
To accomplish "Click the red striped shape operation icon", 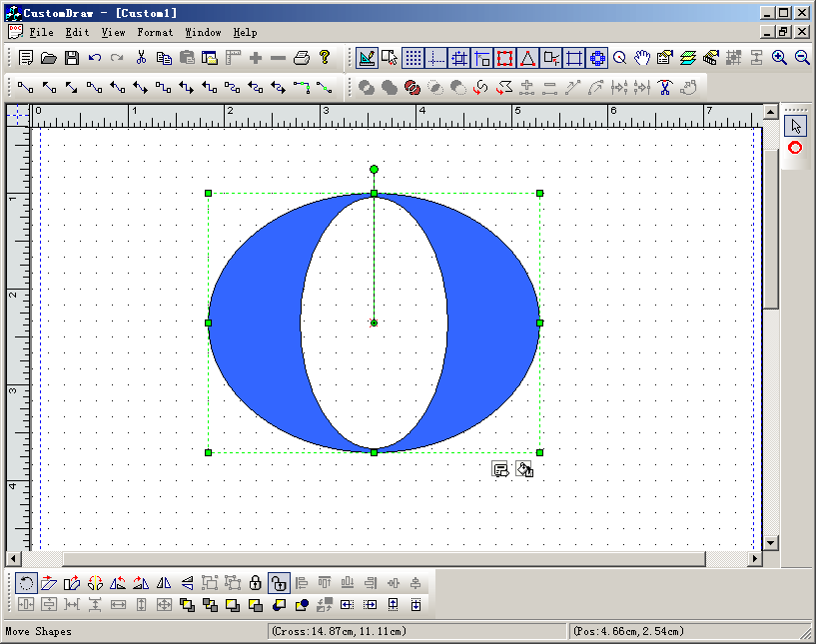I will coord(412,87).
